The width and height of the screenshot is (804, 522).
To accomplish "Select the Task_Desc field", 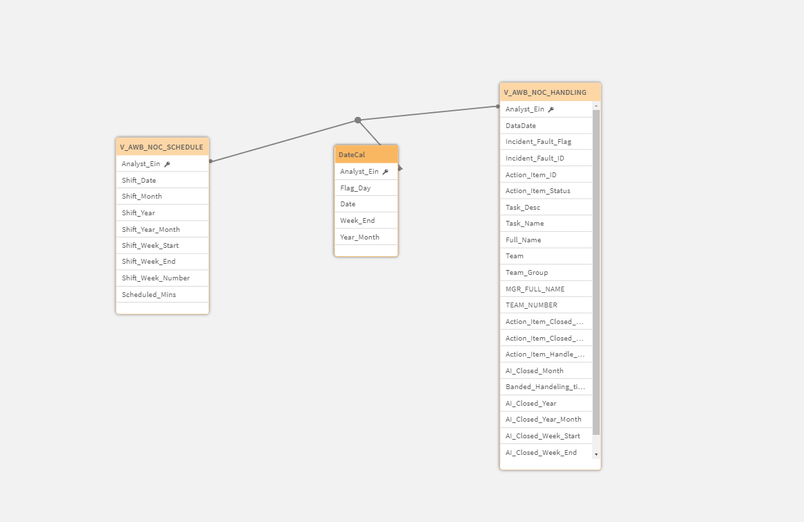I will [546, 207].
